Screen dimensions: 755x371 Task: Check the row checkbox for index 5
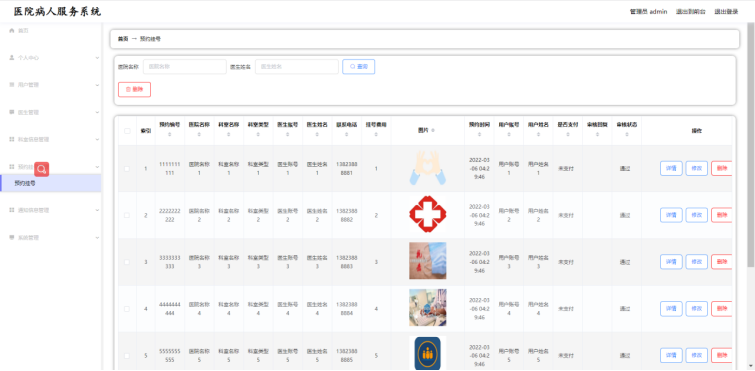tap(127, 356)
